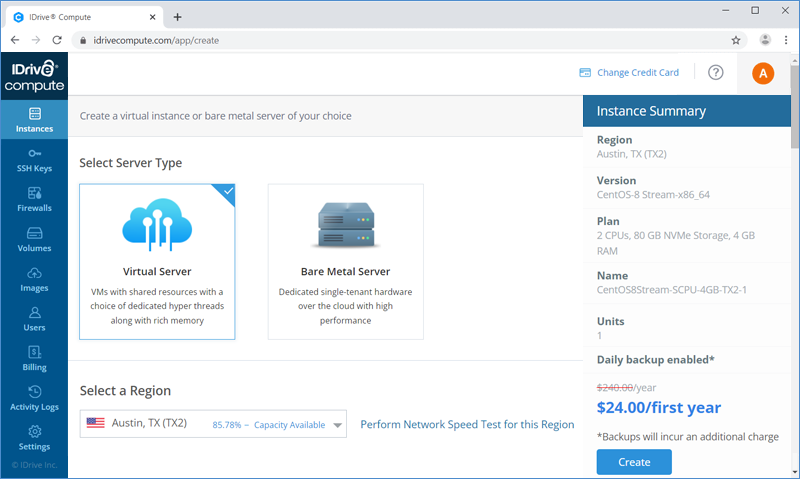
Task: Click scrollbar down arrow
Action: click(x=795, y=472)
